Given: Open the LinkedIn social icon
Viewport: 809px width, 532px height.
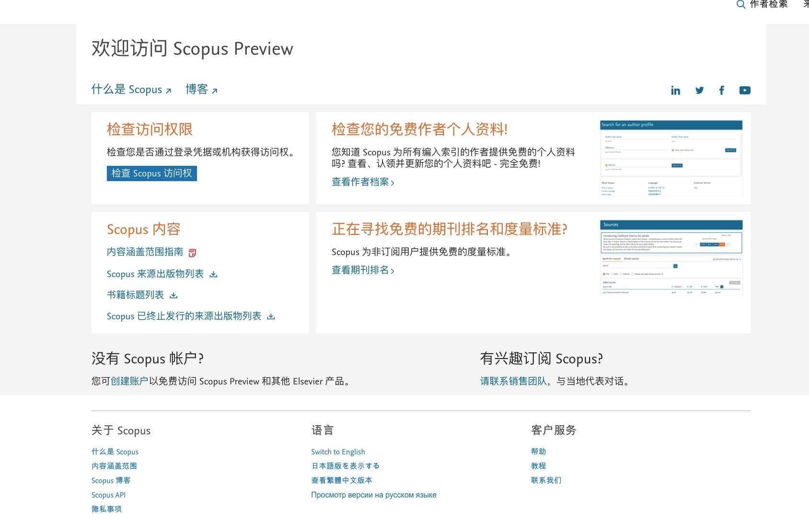Looking at the screenshot, I should [675, 90].
